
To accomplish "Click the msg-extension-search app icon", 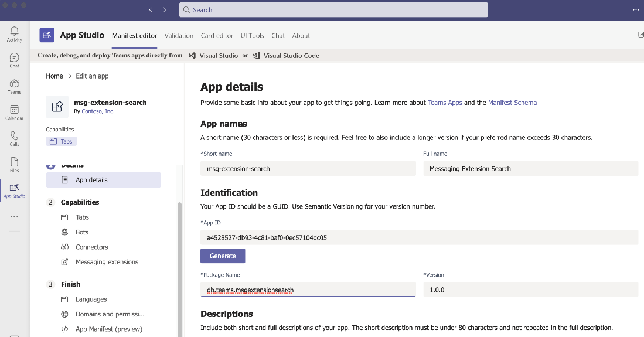I will coord(57,107).
